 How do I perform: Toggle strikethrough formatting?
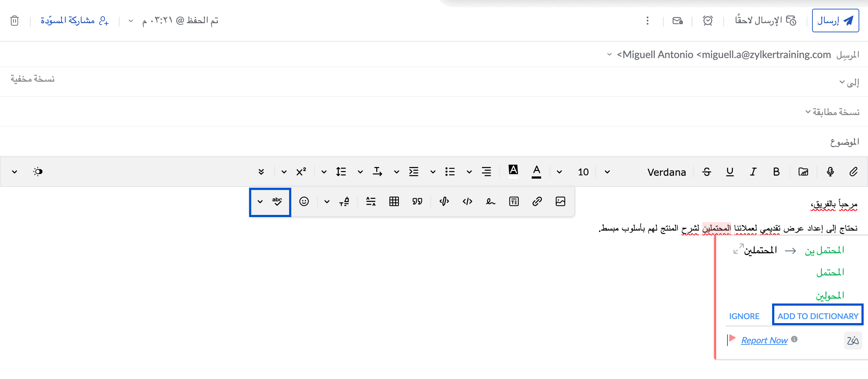pos(707,172)
